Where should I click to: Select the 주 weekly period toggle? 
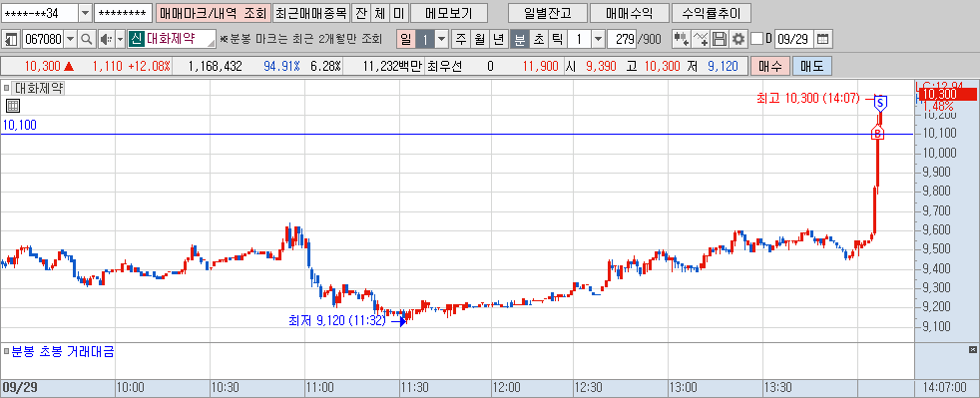[461, 39]
